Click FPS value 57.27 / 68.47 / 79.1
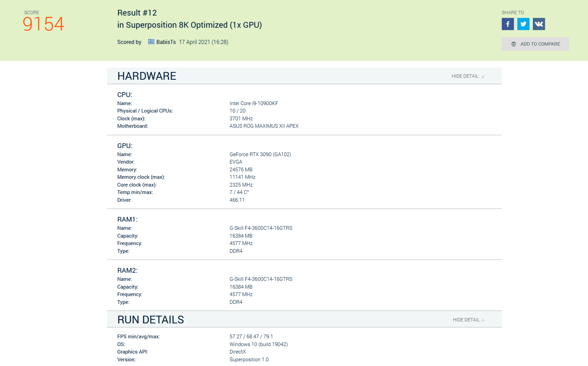This screenshot has width=588, height=366. coord(251,337)
